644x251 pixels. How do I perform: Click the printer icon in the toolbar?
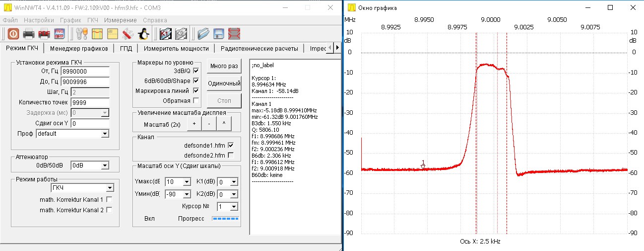point(29,34)
